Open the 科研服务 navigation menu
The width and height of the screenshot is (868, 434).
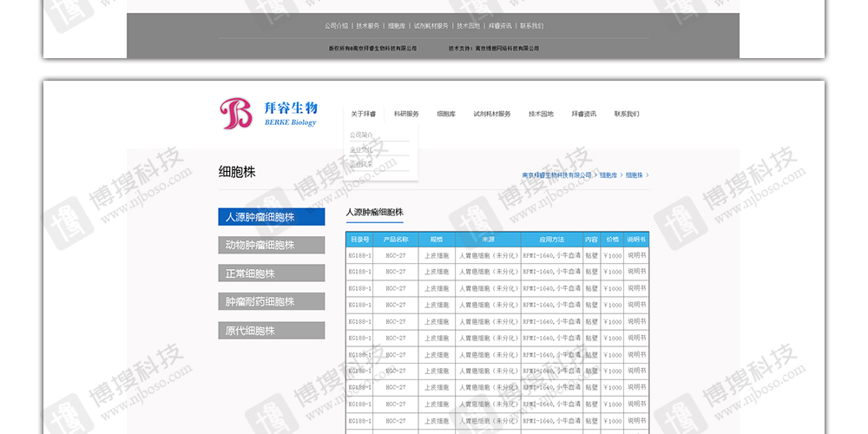click(406, 114)
